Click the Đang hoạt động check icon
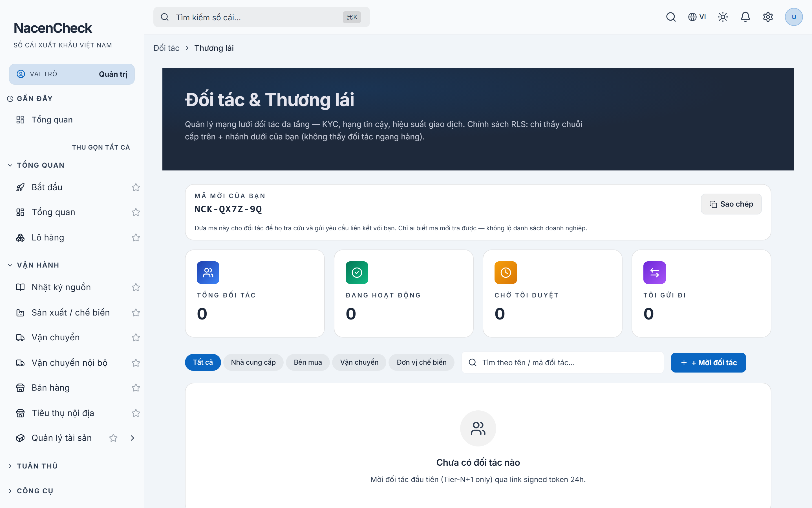Screen dimensions: 812x508 (357, 272)
